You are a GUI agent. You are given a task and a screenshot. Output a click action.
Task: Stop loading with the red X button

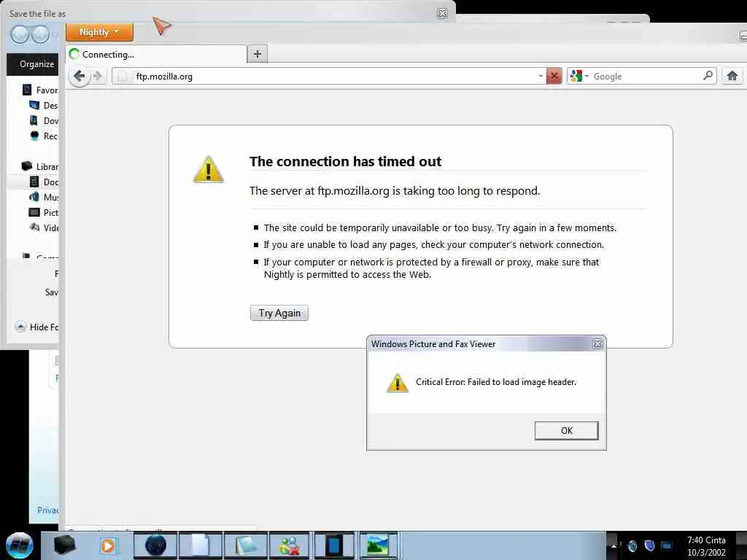pyautogui.click(x=554, y=76)
